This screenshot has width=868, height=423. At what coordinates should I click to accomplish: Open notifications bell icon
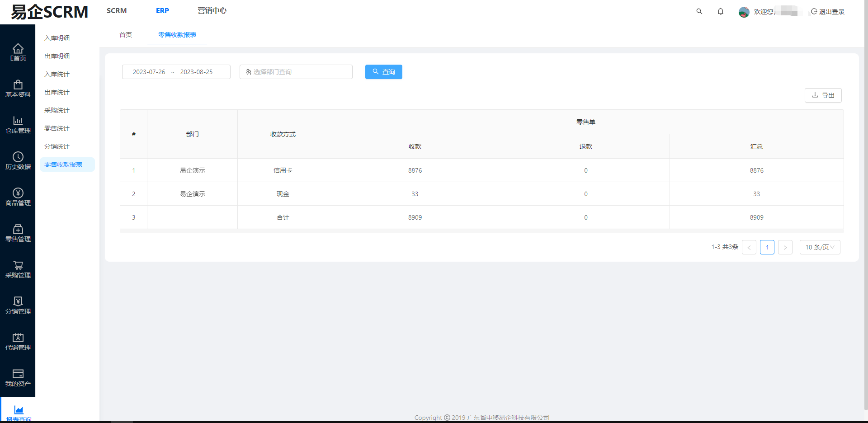(x=721, y=11)
